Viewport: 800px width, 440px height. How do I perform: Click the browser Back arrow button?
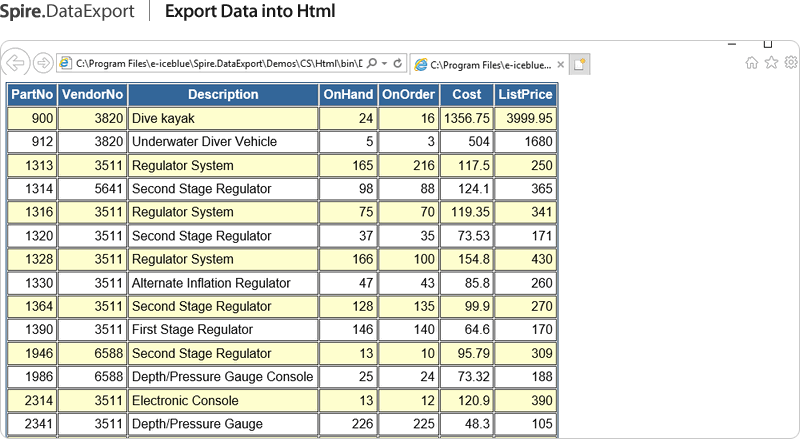[15, 63]
